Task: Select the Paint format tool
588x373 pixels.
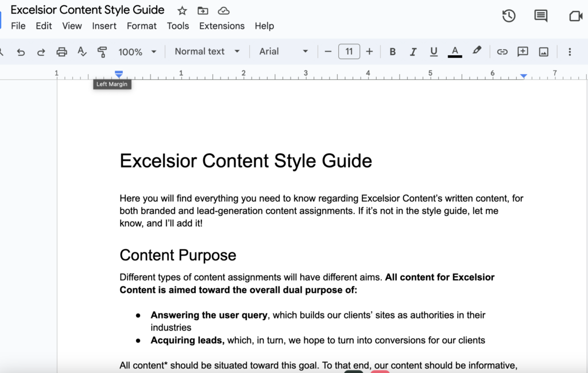Action: point(102,51)
